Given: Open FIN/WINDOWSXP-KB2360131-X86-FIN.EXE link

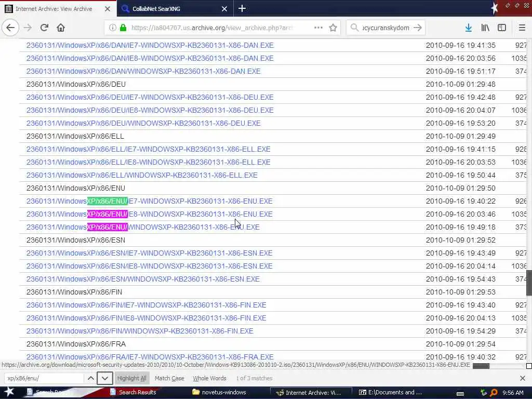Looking at the screenshot, I should coord(140,331).
